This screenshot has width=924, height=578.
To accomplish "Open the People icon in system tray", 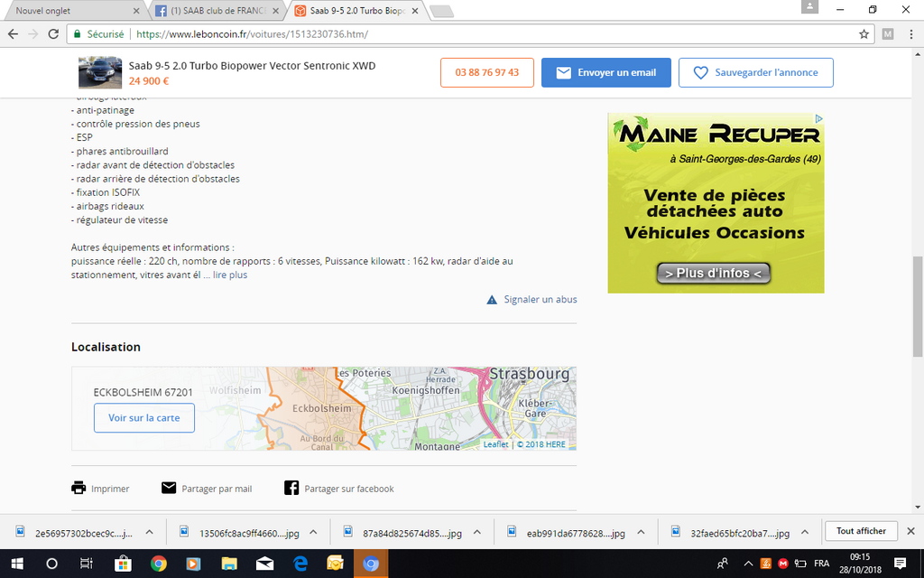I will click(723, 564).
